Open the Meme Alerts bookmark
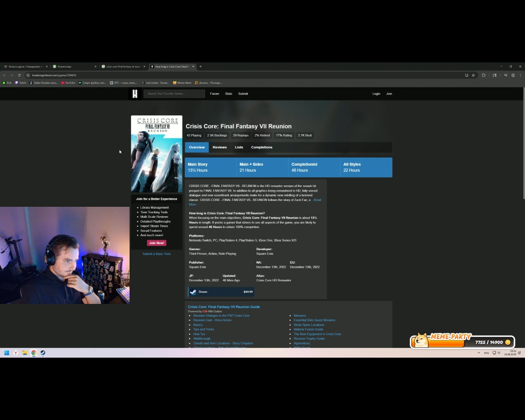 (182, 83)
